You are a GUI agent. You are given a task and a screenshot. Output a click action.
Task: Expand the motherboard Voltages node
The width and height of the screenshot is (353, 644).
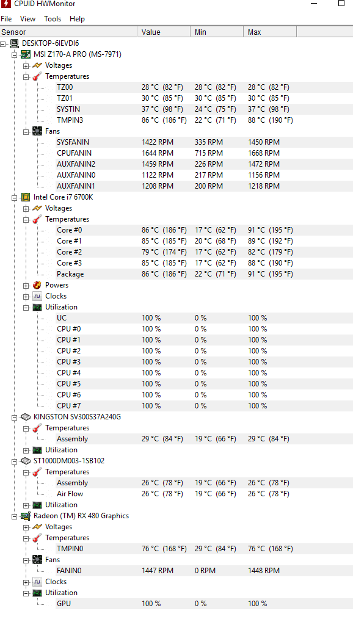[26, 66]
